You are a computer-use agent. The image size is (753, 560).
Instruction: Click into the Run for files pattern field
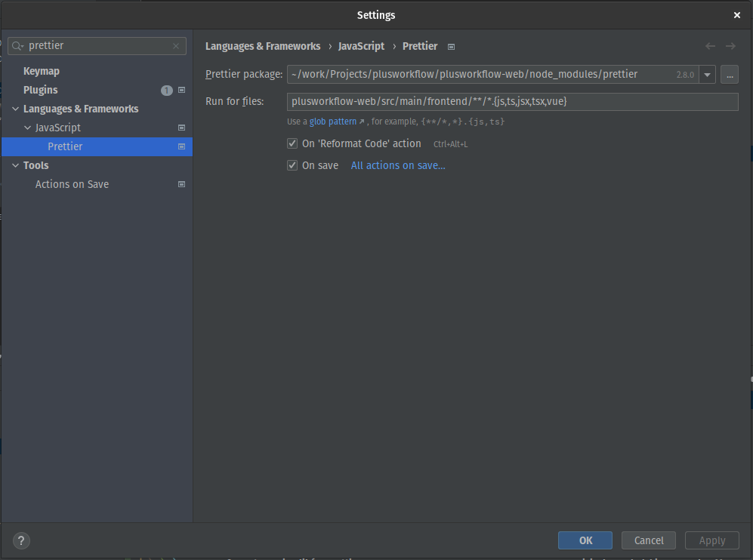[512, 102]
